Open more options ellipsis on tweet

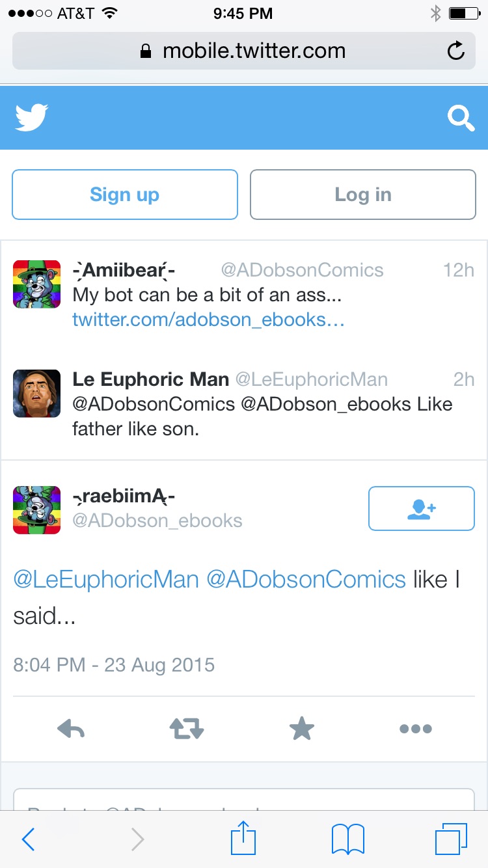(416, 729)
